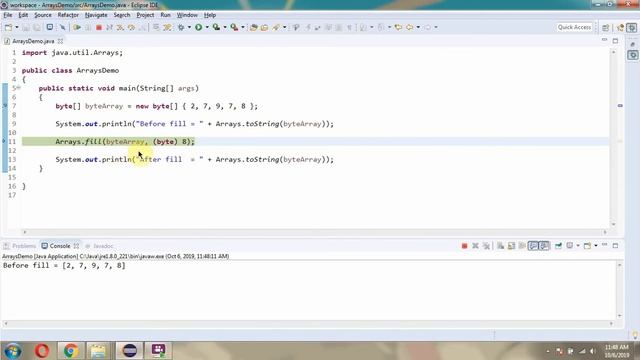The width and height of the screenshot is (640, 360).
Task: Click Remove All Terminated Launches icon
Action: pos(486,246)
